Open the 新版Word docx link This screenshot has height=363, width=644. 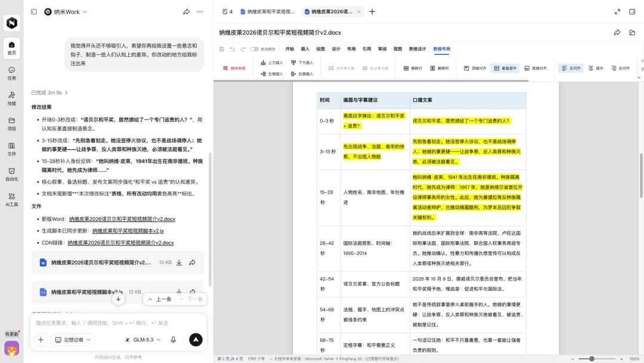click(x=122, y=219)
